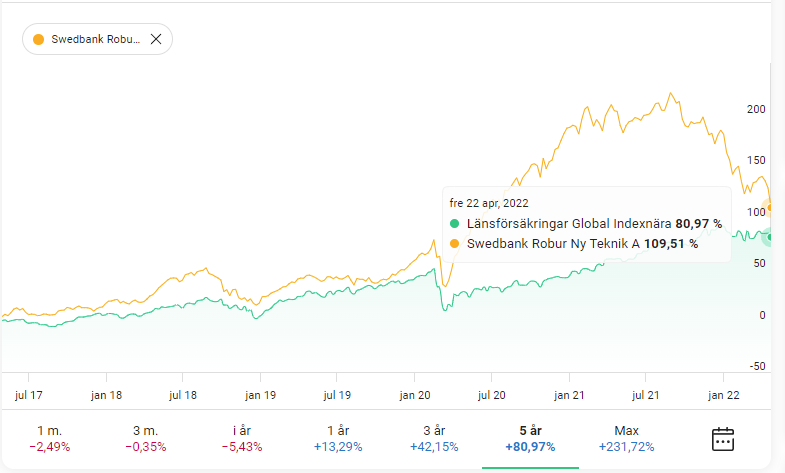The height and width of the screenshot is (473, 785).
Task: Open the calendar date range picker
Action: coord(722,438)
